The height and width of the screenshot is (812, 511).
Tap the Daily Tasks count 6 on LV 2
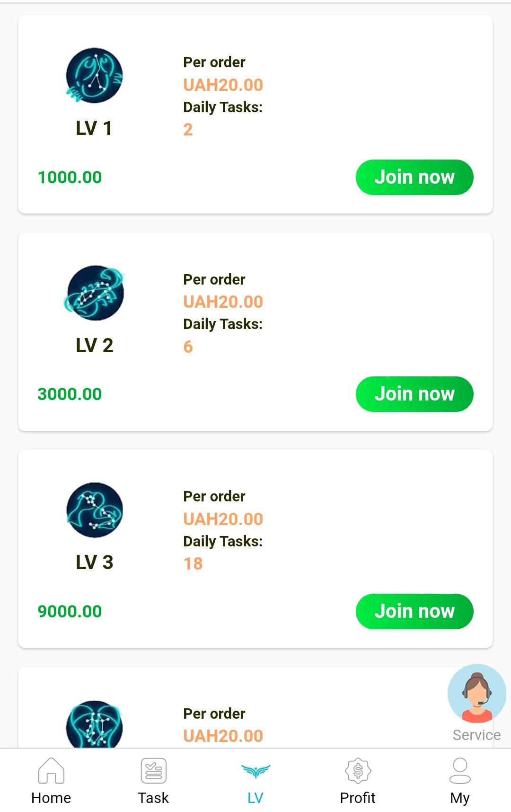click(x=188, y=347)
